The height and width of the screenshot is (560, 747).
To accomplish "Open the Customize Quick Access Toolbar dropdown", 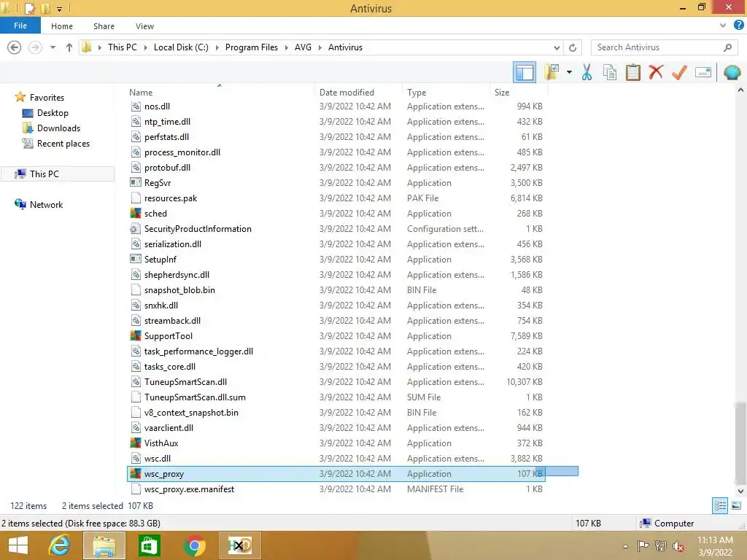I will [x=60, y=9].
